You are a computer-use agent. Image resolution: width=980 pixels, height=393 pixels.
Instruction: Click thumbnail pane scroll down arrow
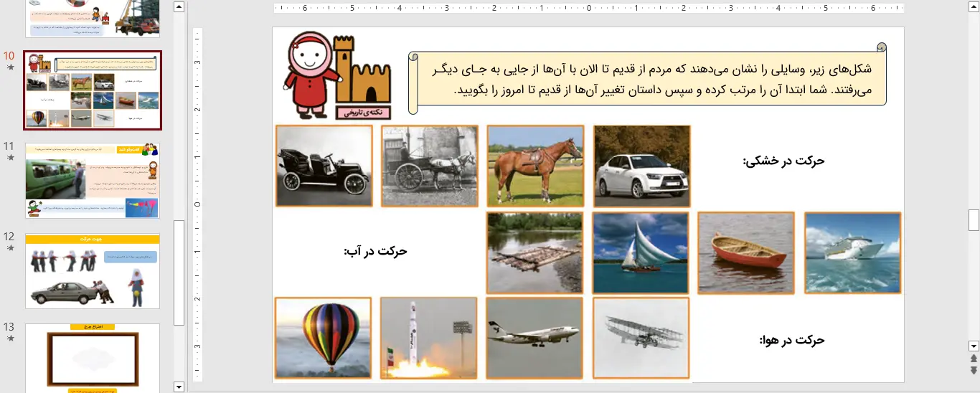[179, 387]
